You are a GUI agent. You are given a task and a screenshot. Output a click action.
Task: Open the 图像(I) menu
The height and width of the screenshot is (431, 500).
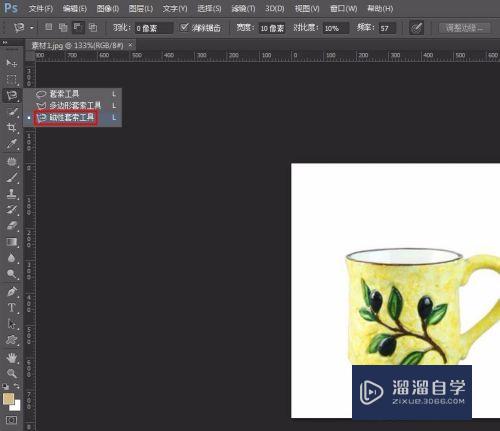pos(108,8)
